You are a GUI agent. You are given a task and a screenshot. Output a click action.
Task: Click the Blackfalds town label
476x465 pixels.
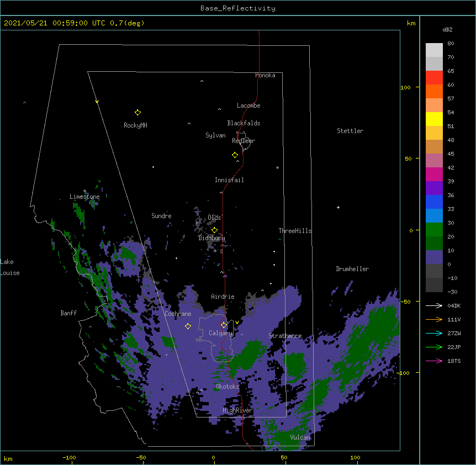(x=244, y=123)
